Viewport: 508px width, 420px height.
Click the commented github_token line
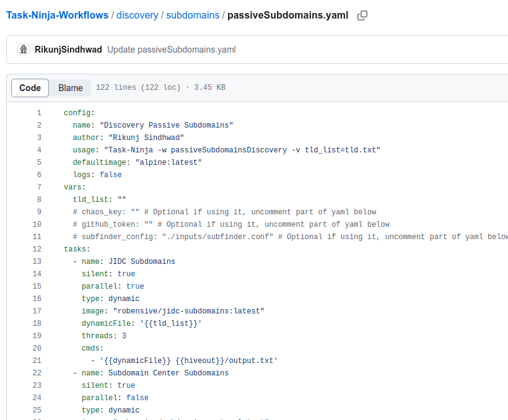tap(231, 224)
